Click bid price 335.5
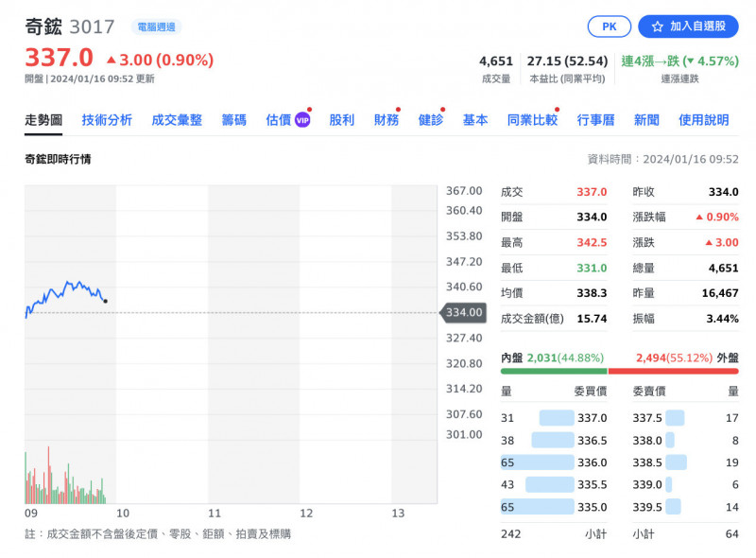 [593, 484]
